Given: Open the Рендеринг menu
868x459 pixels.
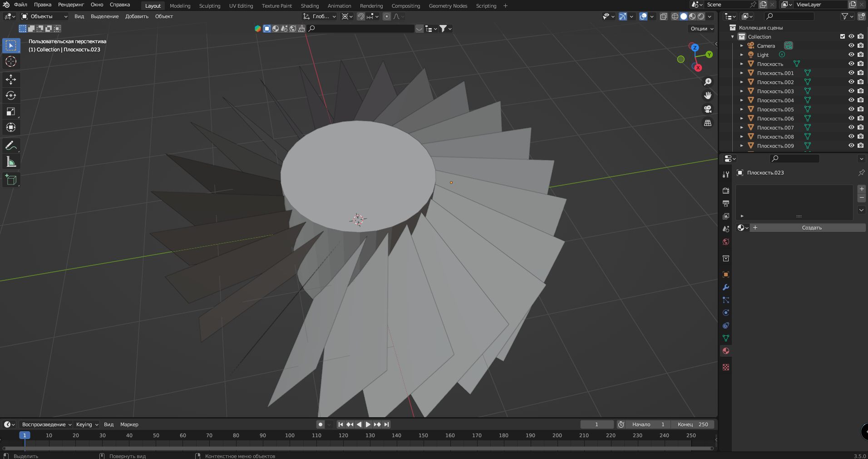Looking at the screenshot, I should pyautogui.click(x=71, y=5).
